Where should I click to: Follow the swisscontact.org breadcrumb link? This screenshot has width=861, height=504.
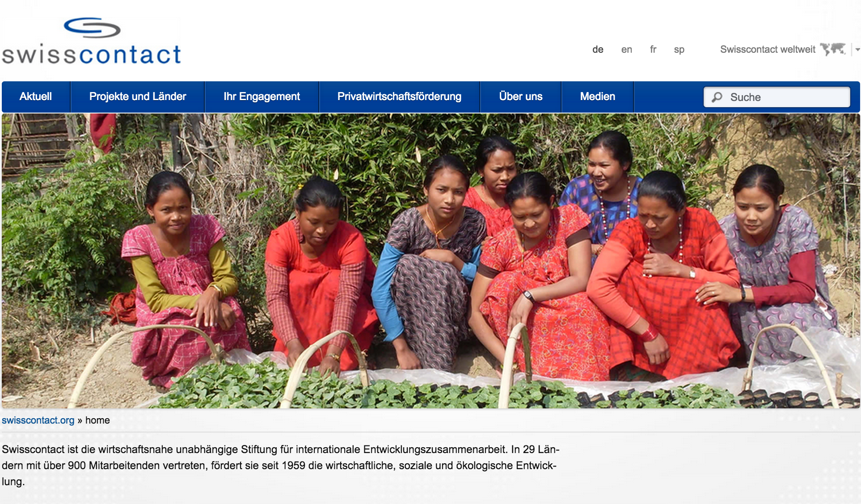38,420
